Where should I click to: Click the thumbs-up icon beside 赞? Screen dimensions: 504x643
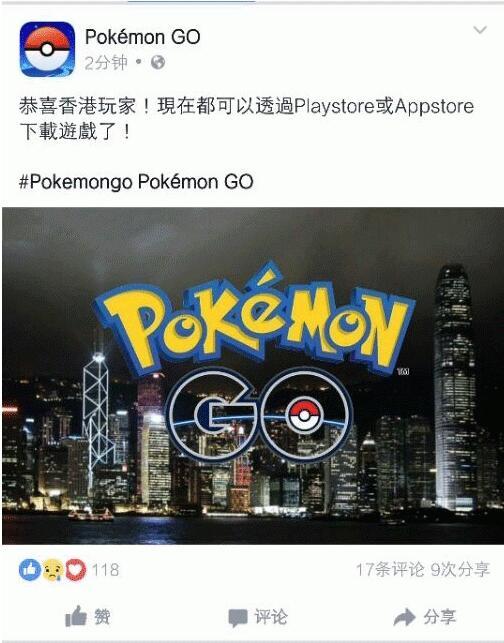(76, 616)
